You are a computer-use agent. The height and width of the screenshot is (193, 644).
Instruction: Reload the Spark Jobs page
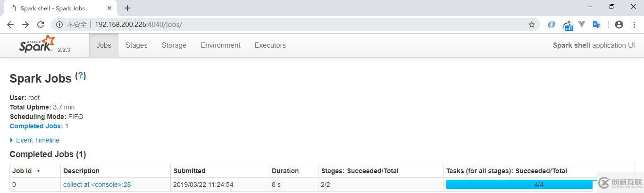pyautogui.click(x=41, y=25)
